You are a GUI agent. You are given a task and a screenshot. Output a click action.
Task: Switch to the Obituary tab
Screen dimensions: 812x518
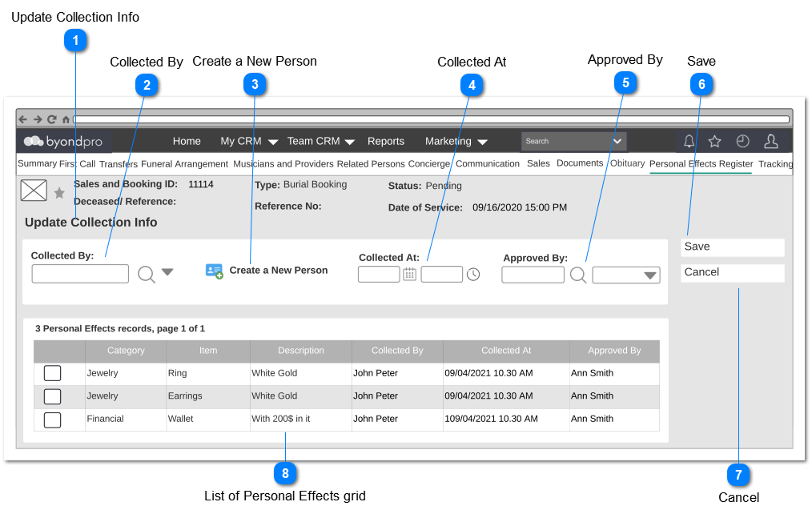(x=627, y=163)
